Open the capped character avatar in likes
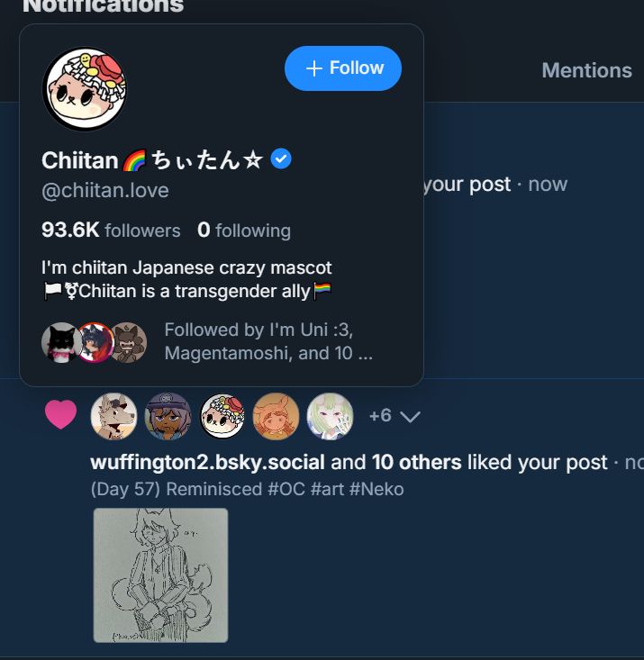644x660 pixels. pos(168,416)
